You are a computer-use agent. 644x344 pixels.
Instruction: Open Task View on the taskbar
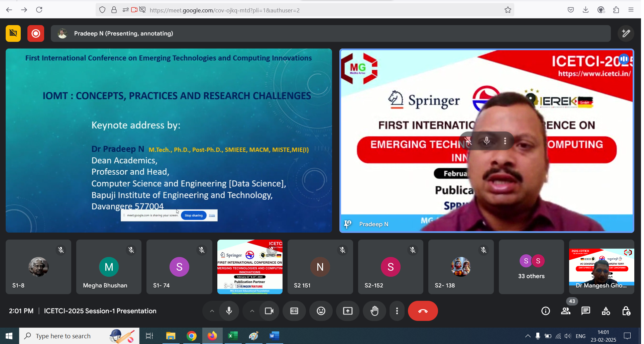click(149, 336)
